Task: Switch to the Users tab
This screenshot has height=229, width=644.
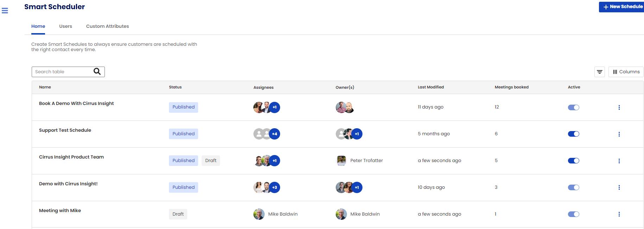Action: 65,26
